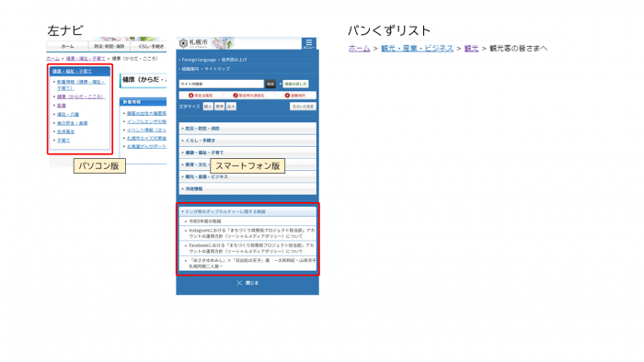This screenshot has width=644, height=362.
Task: Set text size to 縮小
Action: [208, 107]
